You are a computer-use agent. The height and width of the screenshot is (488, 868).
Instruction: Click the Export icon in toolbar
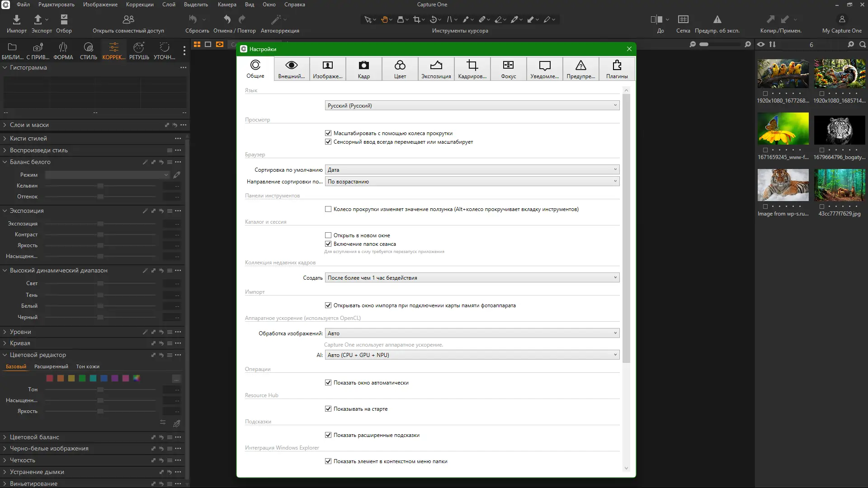tap(38, 19)
